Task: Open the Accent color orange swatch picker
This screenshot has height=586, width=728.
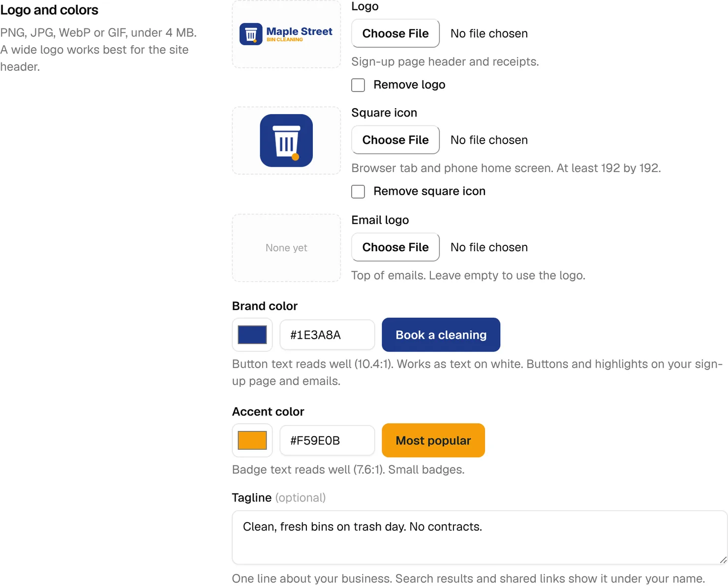Action: pyautogui.click(x=252, y=440)
